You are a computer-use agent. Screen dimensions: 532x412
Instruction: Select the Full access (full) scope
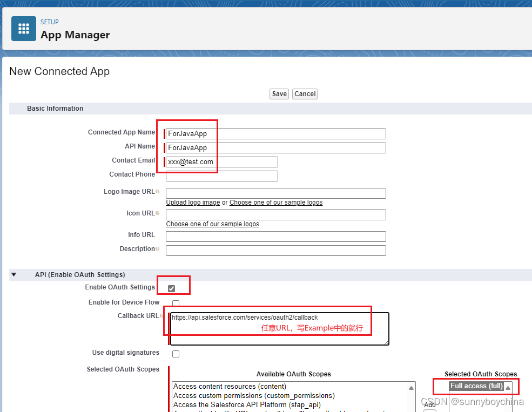click(475, 386)
